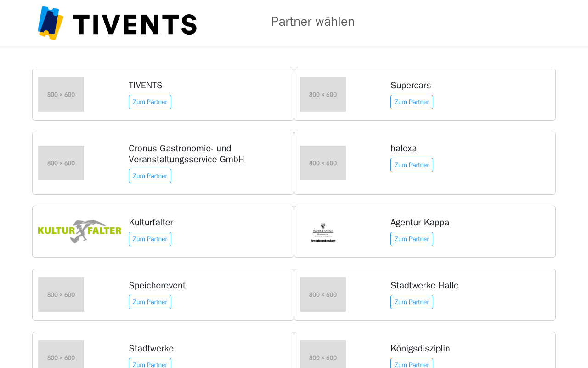Click the Stadtwerke partner title text
Image resolution: width=588 pixels, height=368 pixels.
[151, 348]
